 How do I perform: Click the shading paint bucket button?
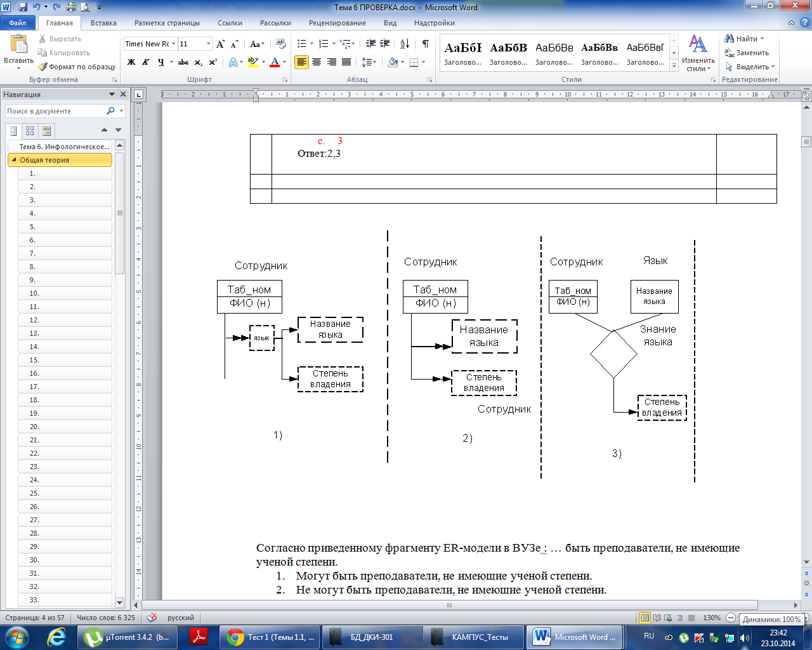click(393, 62)
